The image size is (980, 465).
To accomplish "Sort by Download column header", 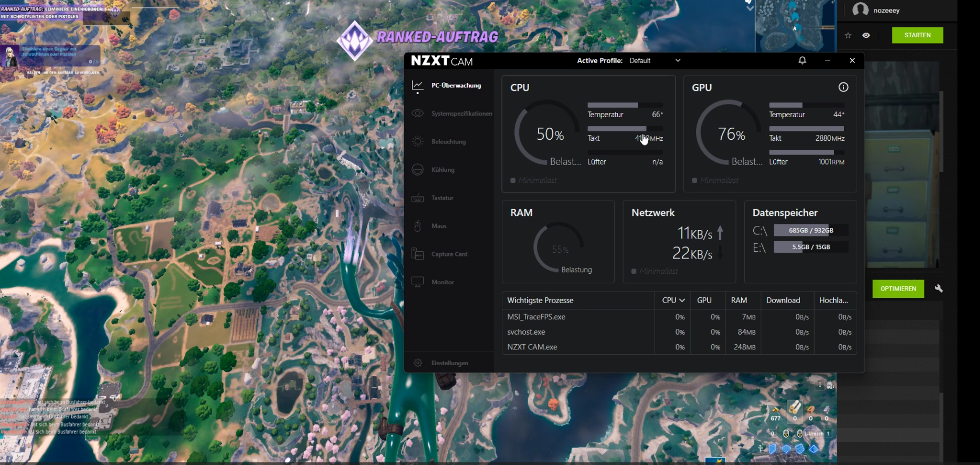I will point(783,301).
